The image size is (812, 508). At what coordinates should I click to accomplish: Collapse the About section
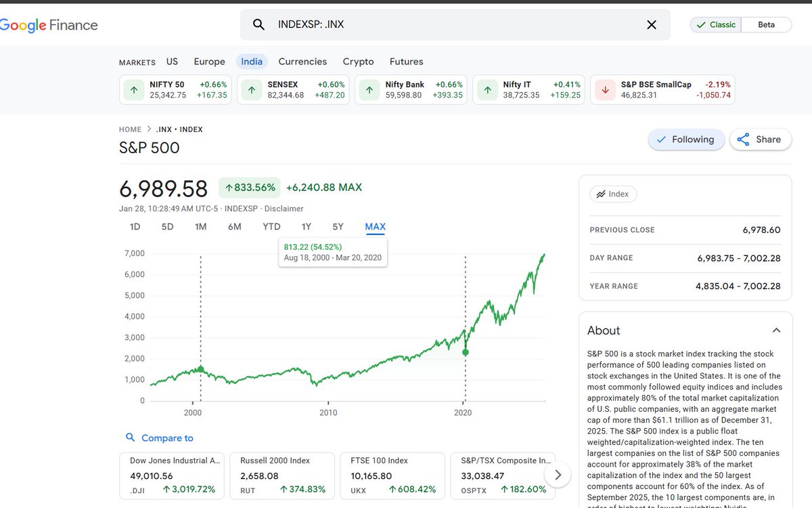(x=776, y=330)
